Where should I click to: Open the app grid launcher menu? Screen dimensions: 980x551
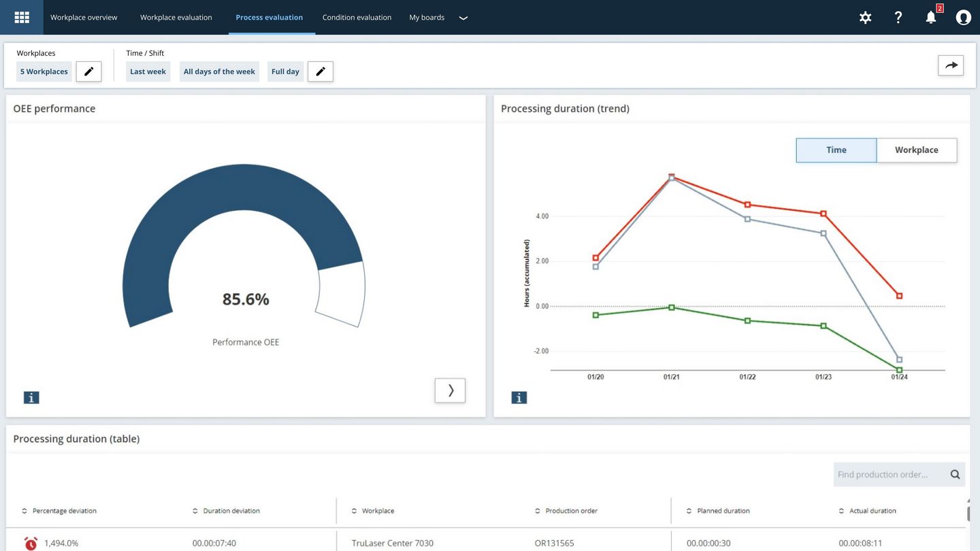point(22,18)
